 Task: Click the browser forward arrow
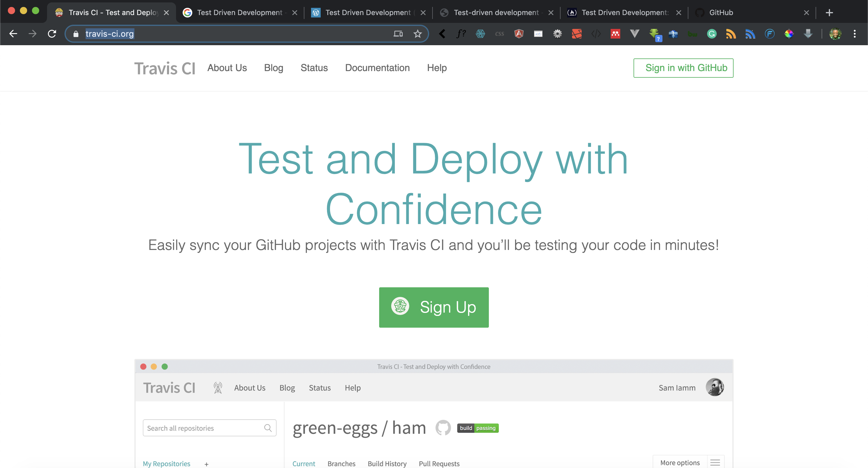click(x=32, y=34)
